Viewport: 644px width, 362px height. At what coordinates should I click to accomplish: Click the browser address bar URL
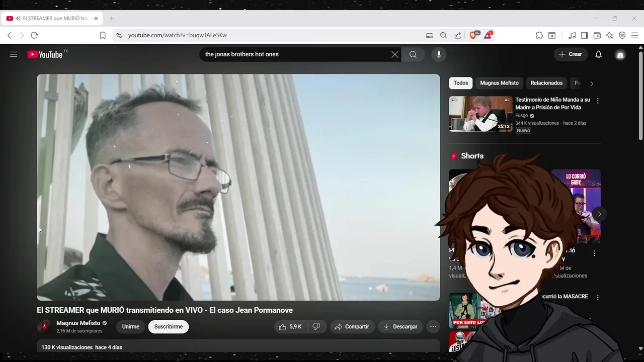(177, 35)
